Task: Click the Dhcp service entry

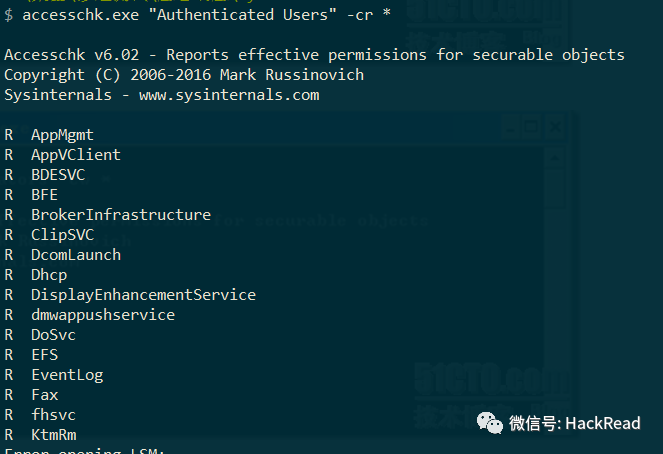Action: pyautogui.click(x=49, y=275)
